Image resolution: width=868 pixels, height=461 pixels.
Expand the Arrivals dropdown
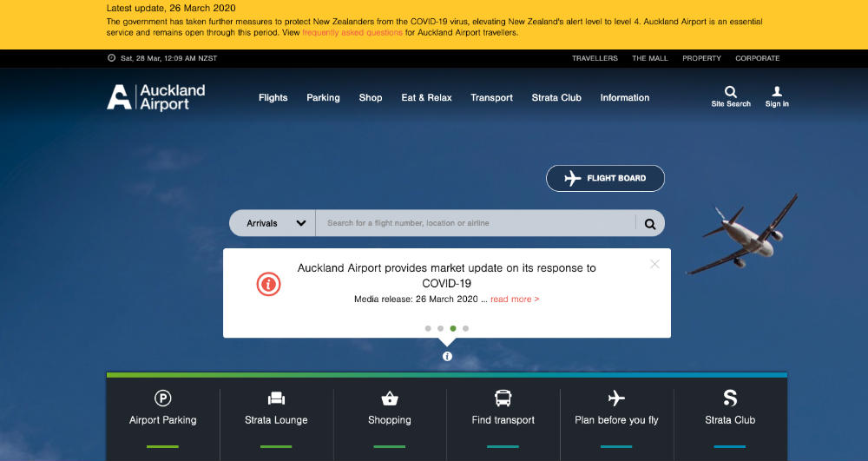(x=273, y=223)
